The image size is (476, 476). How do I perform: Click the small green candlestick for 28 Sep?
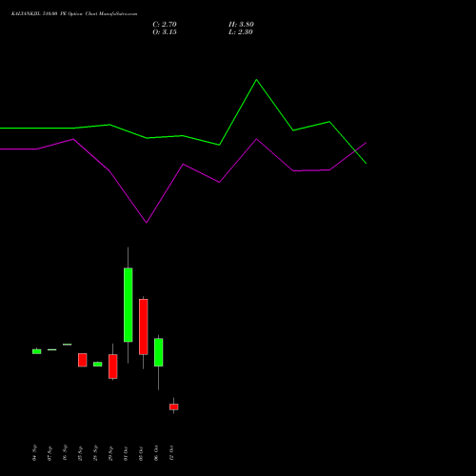point(97,364)
